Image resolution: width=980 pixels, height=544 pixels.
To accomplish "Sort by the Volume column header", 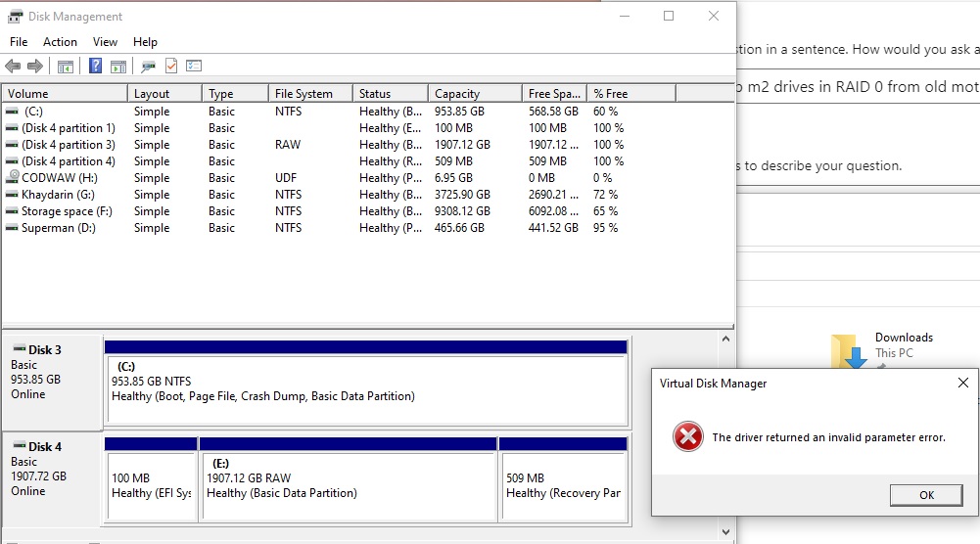I will [x=65, y=94].
